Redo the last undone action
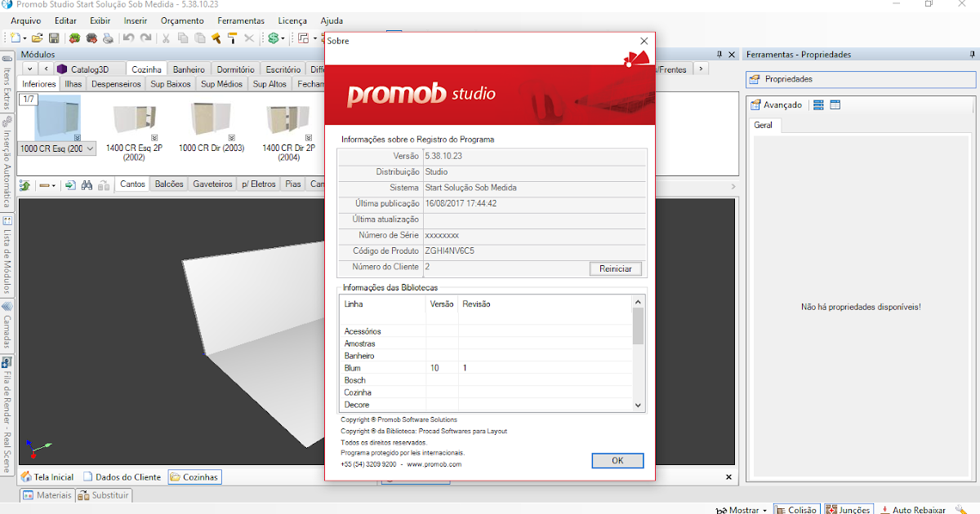 (x=145, y=38)
